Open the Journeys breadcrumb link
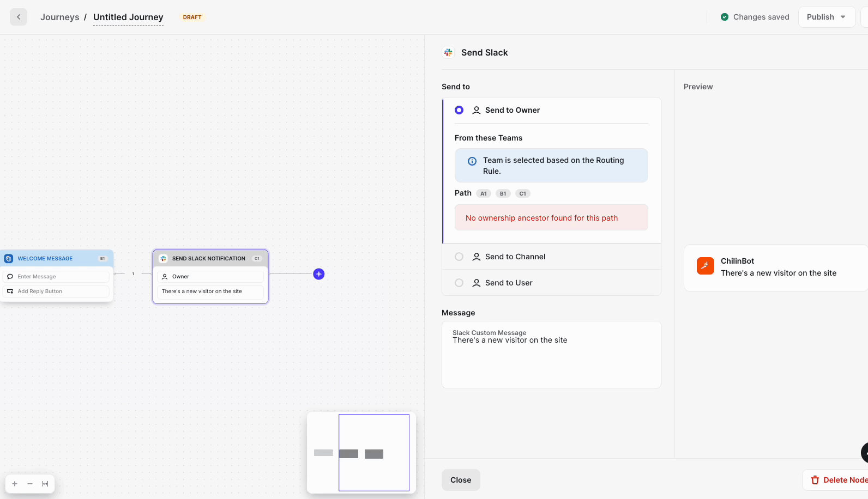Screen dimensions: 868x499 [59, 17]
